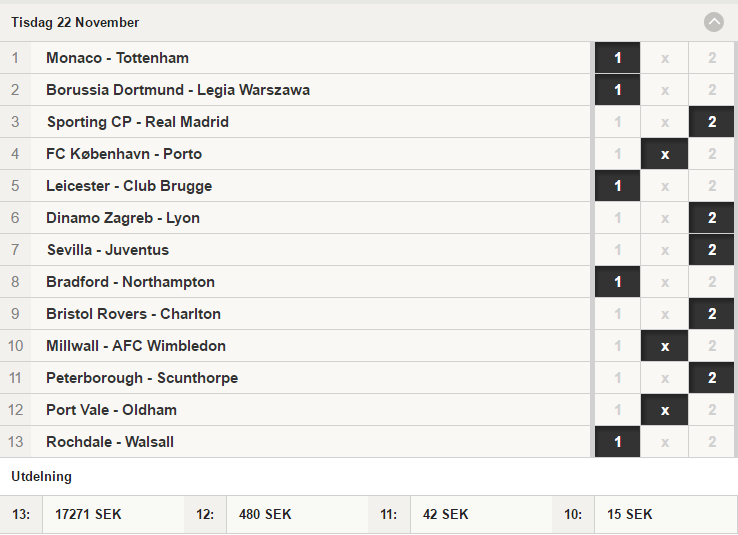Choose draw x for Sevilla - Juventus
The height and width of the screenshot is (535, 738).
point(665,250)
